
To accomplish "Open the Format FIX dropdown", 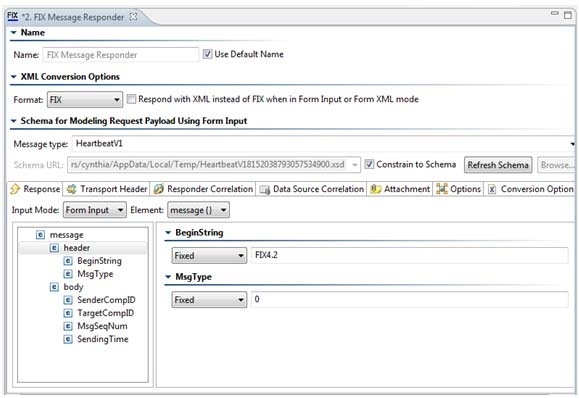I will coord(85,100).
